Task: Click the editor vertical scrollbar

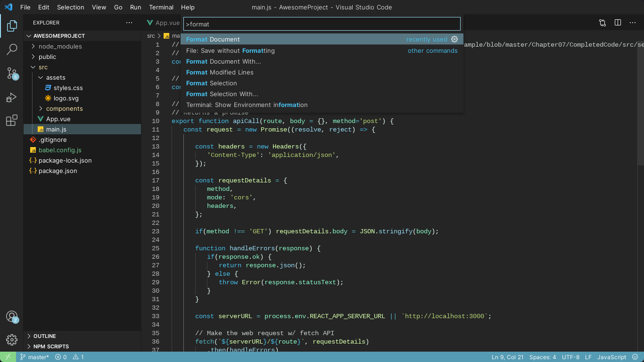Action: point(641,103)
